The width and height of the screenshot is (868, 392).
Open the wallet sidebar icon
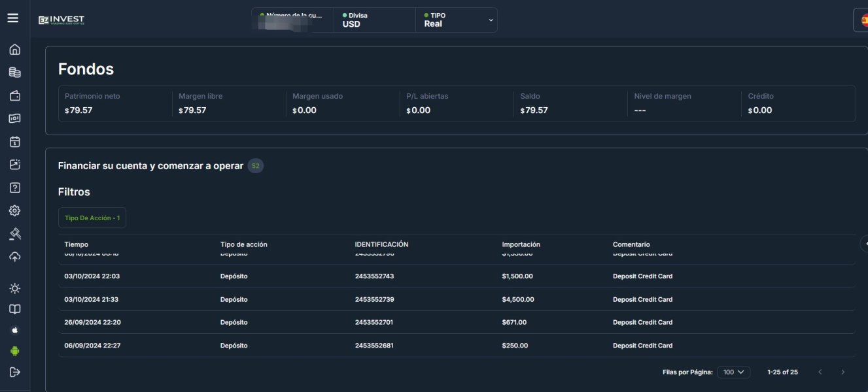tap(14, 95)
